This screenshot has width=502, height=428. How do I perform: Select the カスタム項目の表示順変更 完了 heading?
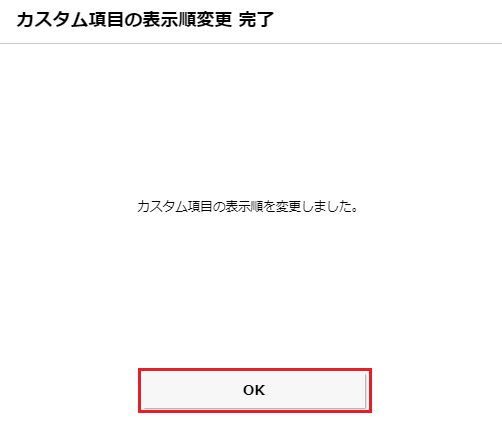[x=145, y=20]
